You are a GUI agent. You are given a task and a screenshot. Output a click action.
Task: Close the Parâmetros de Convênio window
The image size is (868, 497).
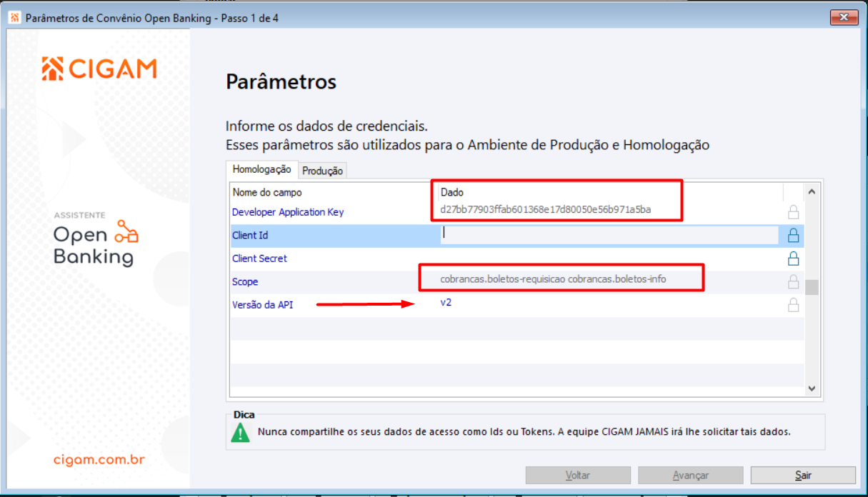click(x=844, y=17)
